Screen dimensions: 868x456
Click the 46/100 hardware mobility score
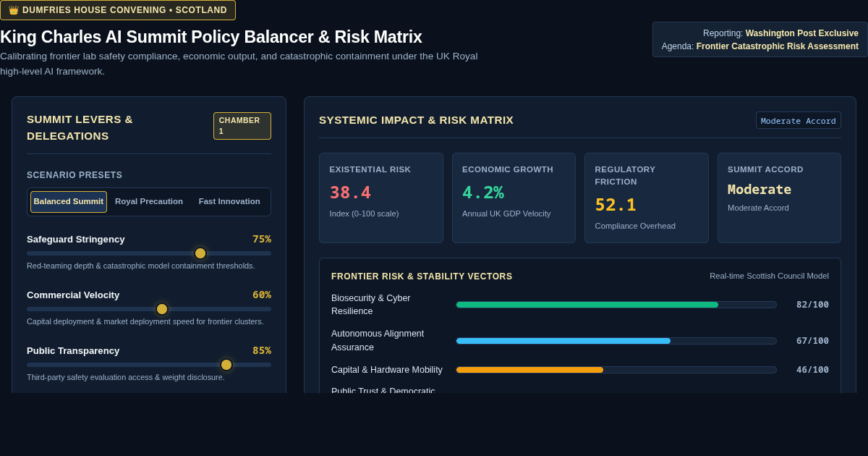pyautogui.click(x=812, y=370)
